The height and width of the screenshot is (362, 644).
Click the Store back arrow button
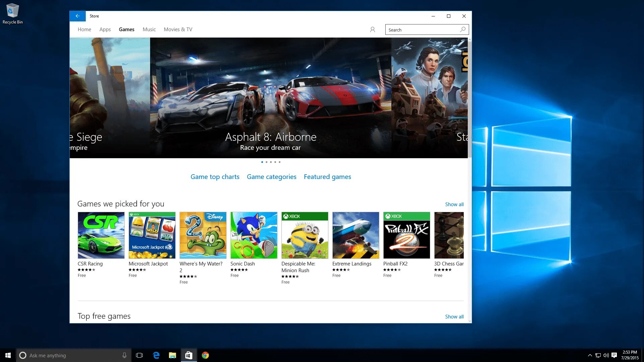(x=77, y=16)
